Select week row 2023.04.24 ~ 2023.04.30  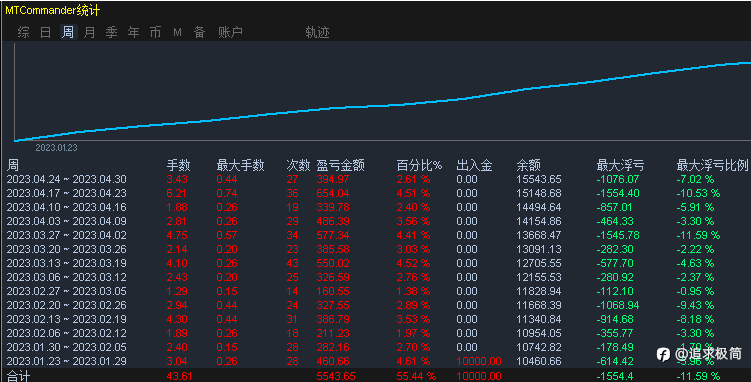(x=376, y=180)
